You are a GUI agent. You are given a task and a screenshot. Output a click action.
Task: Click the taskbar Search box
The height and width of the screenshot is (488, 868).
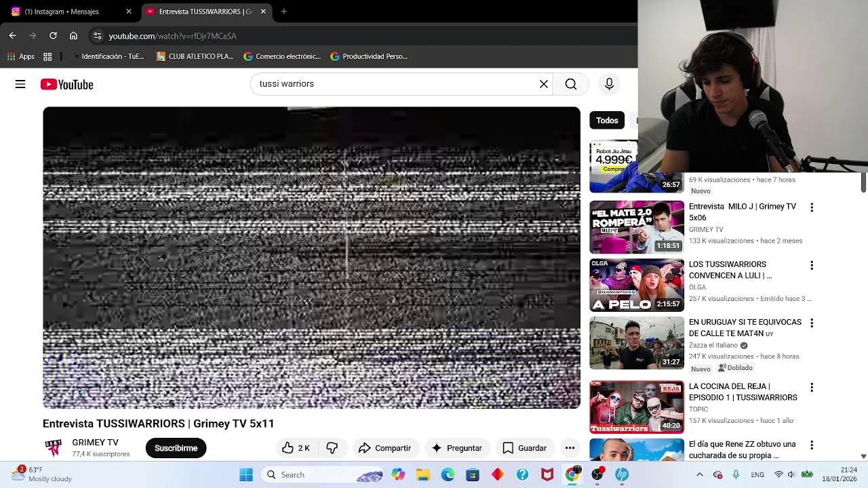pos(323,474)
